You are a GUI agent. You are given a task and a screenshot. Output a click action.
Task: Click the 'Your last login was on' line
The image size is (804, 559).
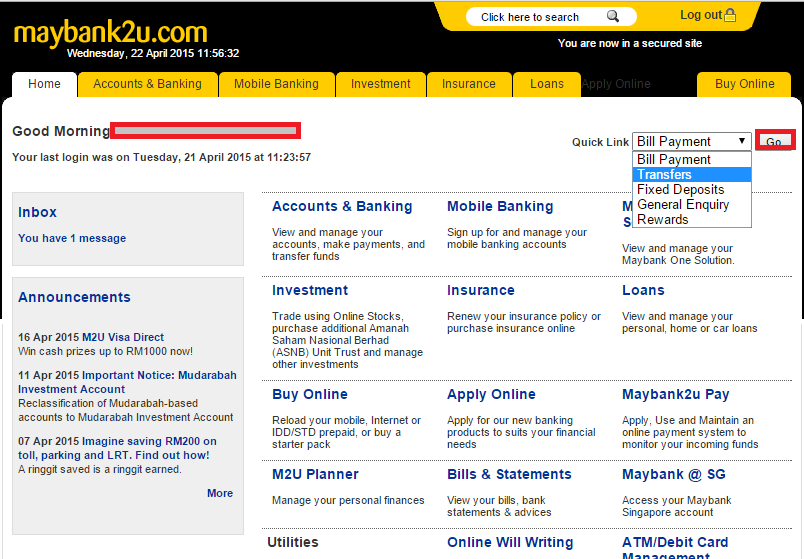click(x=162, y=157)
